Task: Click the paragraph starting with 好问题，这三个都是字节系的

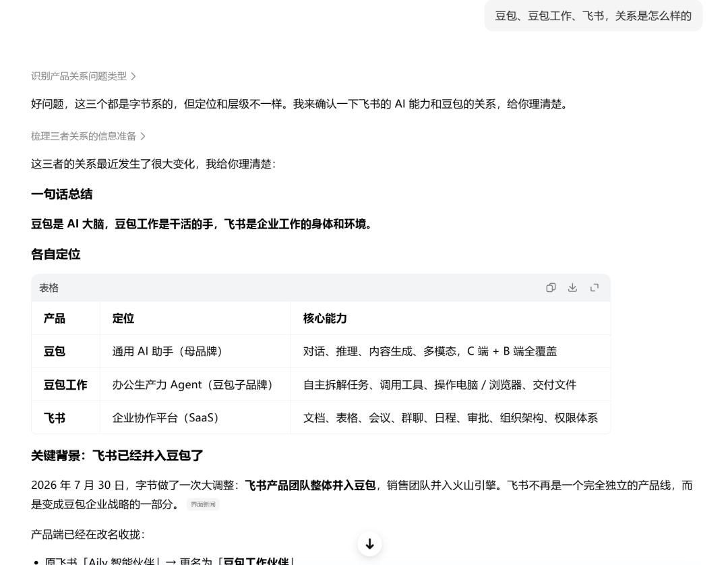Action: (299, 104)
